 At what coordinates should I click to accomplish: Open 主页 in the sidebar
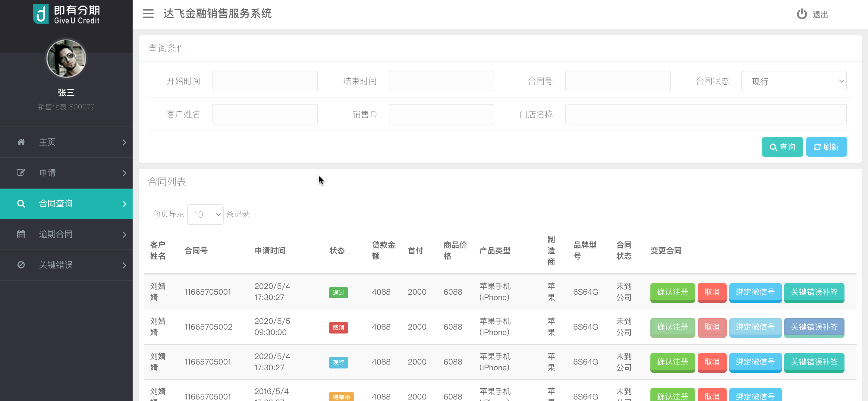[66, 142]
